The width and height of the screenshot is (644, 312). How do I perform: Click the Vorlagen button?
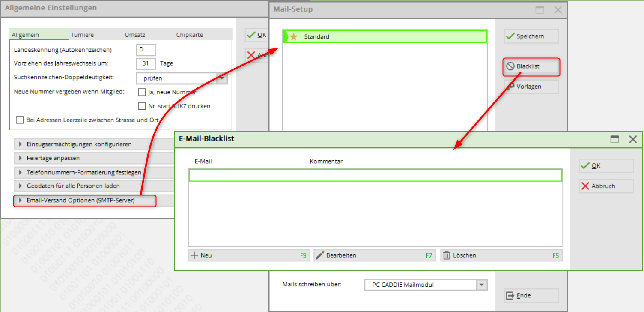pyautogui.click(x=531, y=87)
